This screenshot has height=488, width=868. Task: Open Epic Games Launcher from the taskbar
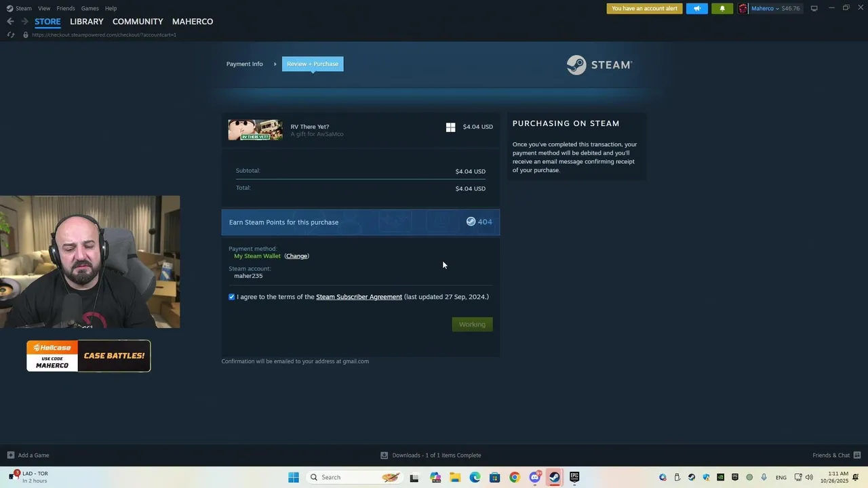[574, 477]
